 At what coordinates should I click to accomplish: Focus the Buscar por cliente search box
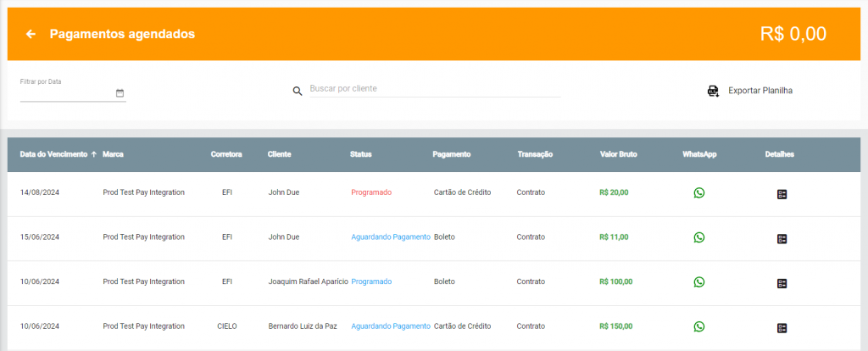coord(435,88)
